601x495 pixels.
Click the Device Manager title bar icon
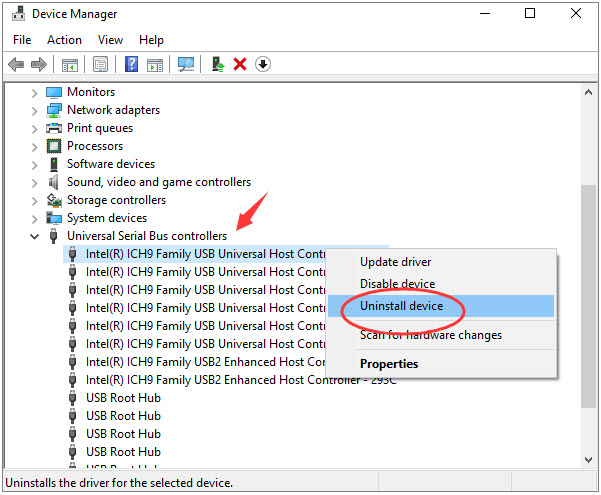coord(18,14)
